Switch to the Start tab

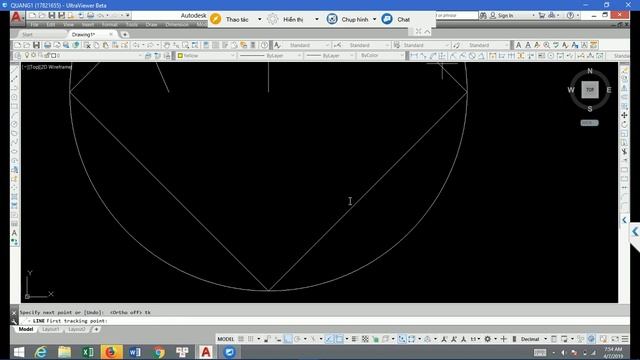(x=27, y=35)
